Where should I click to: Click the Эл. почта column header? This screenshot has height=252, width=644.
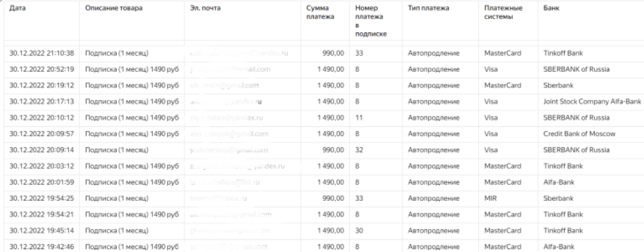[x=205, y=8]
